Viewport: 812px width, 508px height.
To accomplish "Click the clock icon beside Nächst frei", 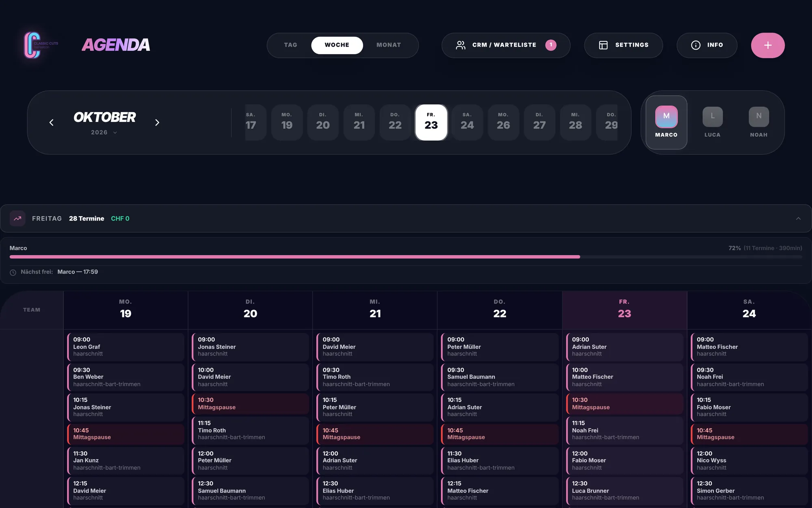I will pos(13,272).
